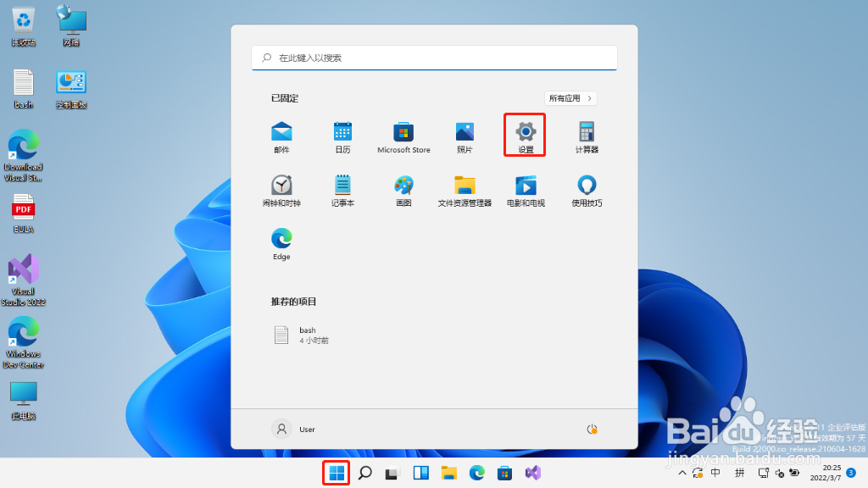Click the 拼 IME mode indicator

(x=739, y=473)
